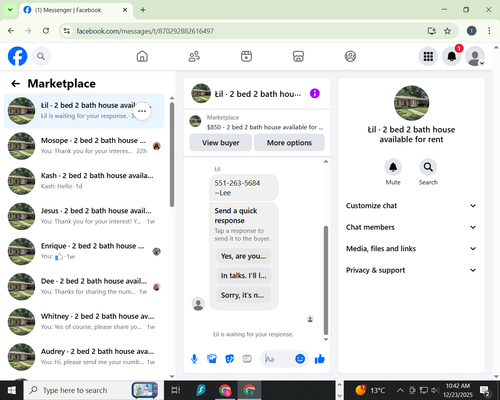Mute the conversation bell icon
Image resolution: width=500 pixels, height=400 pixels.
pos(393,167)
